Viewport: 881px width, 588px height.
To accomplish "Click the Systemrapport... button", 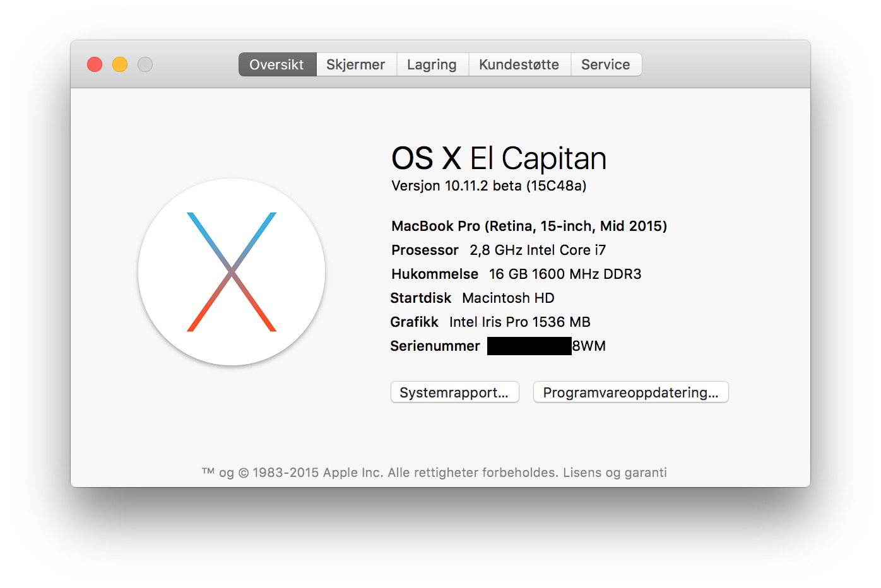I will 454,392.
